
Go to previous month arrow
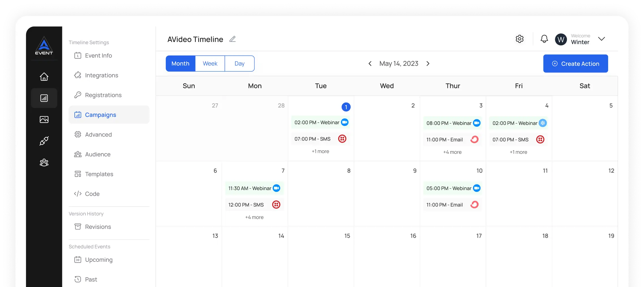pyautogui.click(x=370, y=63)
